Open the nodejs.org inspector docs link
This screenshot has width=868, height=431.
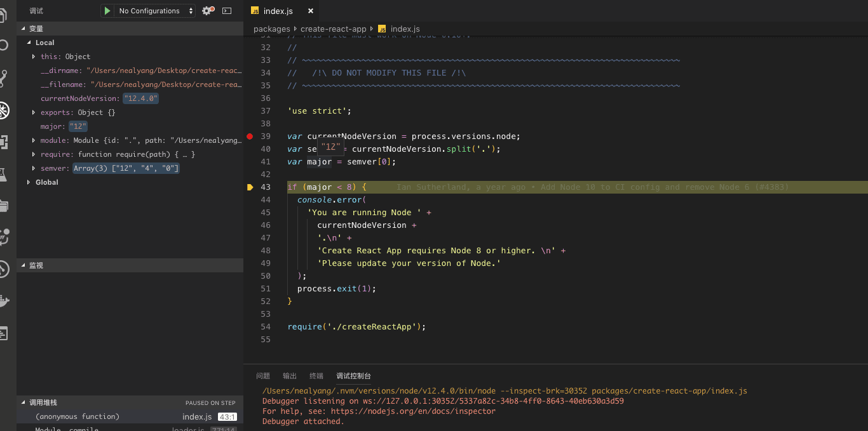click(x=413, y=411)
